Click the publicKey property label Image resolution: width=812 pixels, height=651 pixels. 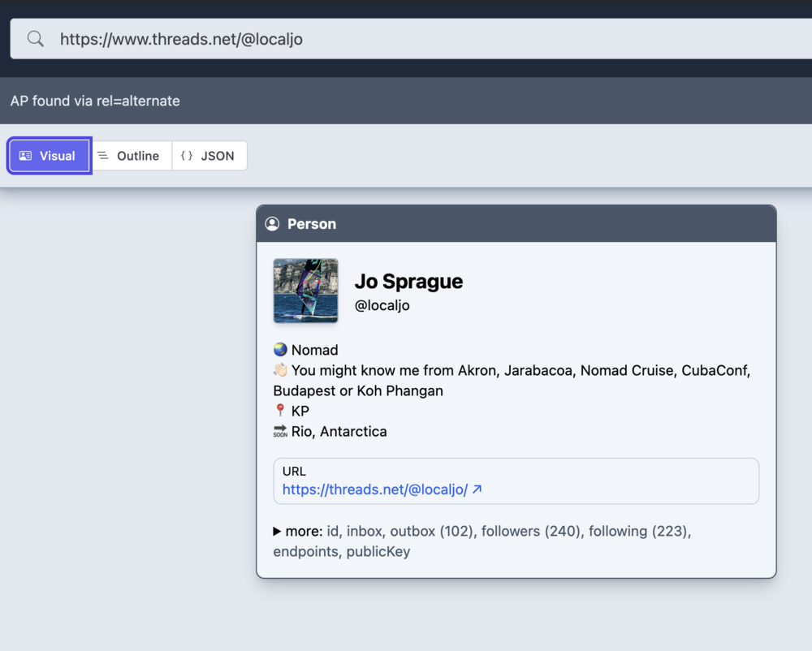tap(378, 552)
